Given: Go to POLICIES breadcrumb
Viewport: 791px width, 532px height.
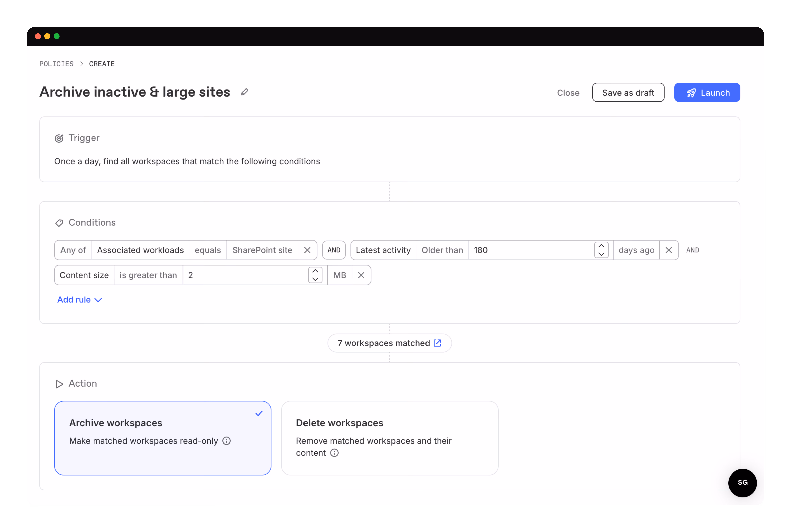Looking at the screenshot, I should 56,64.
